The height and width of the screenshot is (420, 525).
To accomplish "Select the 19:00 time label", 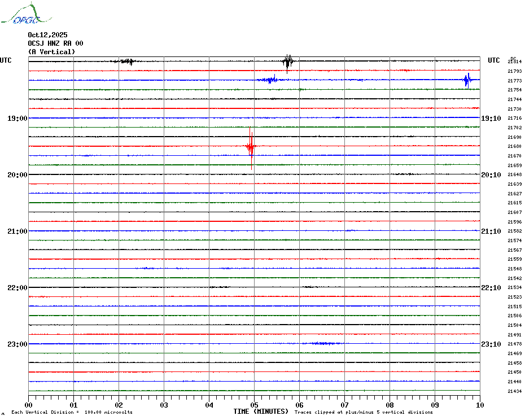I will pos(17,118).
